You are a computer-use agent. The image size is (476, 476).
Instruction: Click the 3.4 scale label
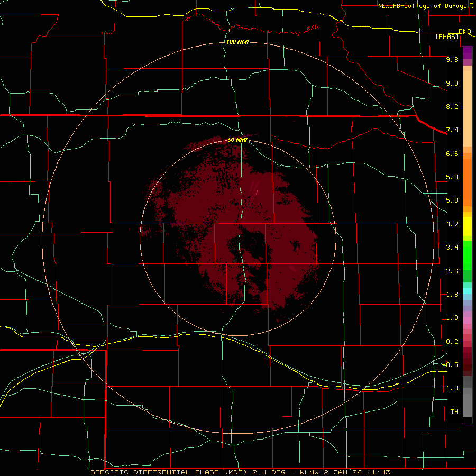[452, 248]
